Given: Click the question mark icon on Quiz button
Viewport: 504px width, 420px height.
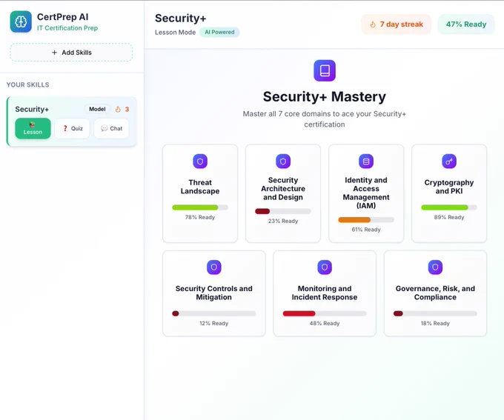Looking at the screenshot, I should click(x=65, y=128).
